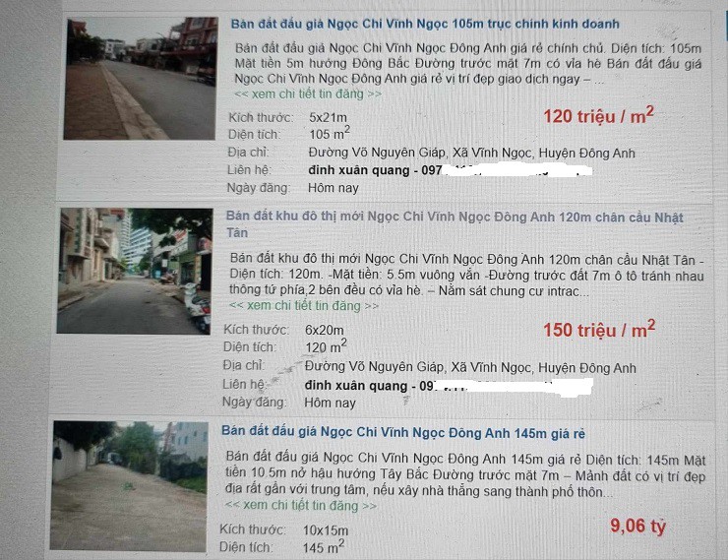Click the second listing's description paragraph
Image resolution: width=728 pixels, height=560 pixels.
tap(466, 275)
